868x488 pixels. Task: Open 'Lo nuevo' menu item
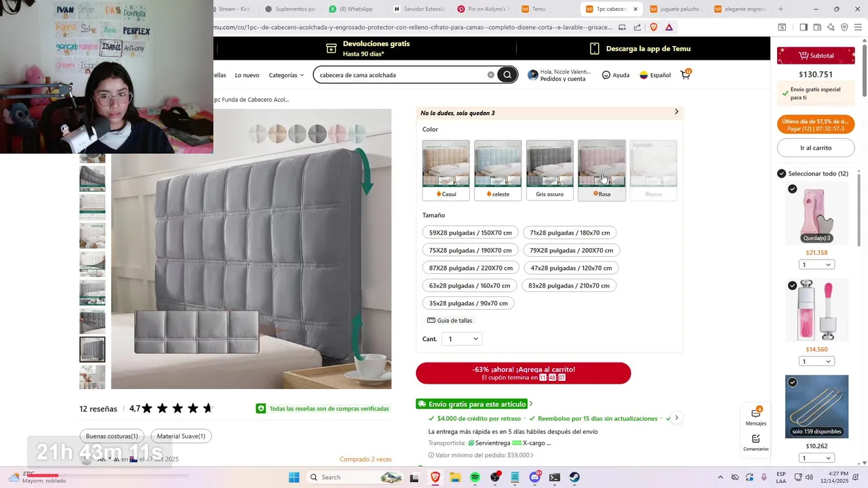247,75
